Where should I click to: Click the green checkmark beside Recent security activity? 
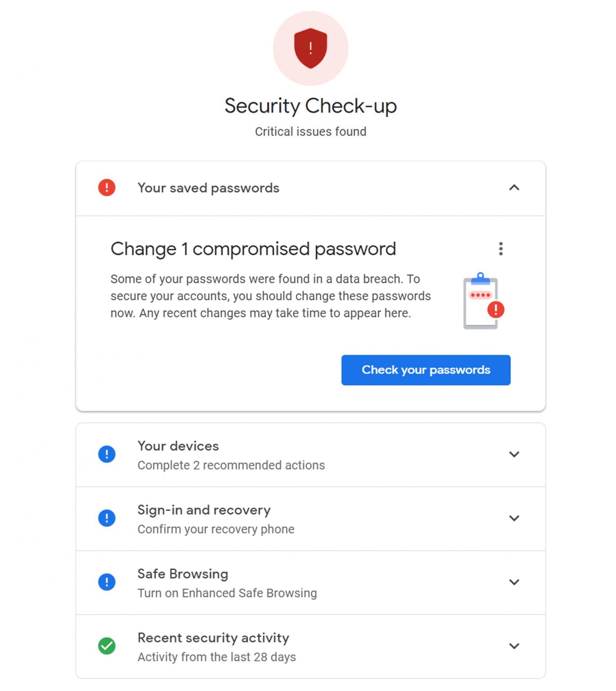[x=106, y=646]
